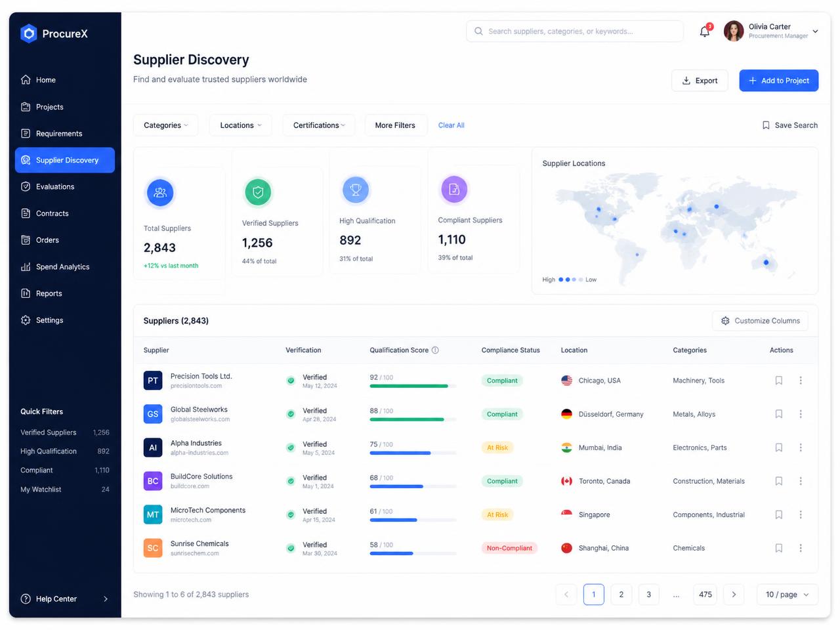Screen dimensions: 840x630
Task: Open the notifications bell
Action: coord(705,31)
